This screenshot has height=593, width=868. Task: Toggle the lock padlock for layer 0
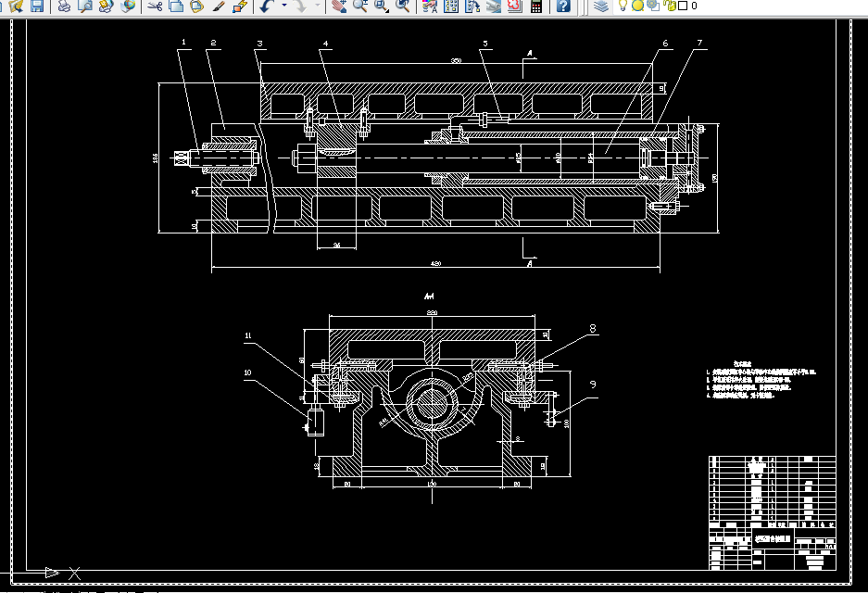(x=670, y=6)
